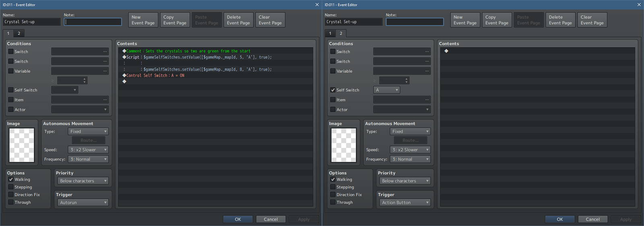Screen dimensions: 644x226
Task: Click event image thumbnail in left window
Action: pyautogui.click(x=22, y=145)
